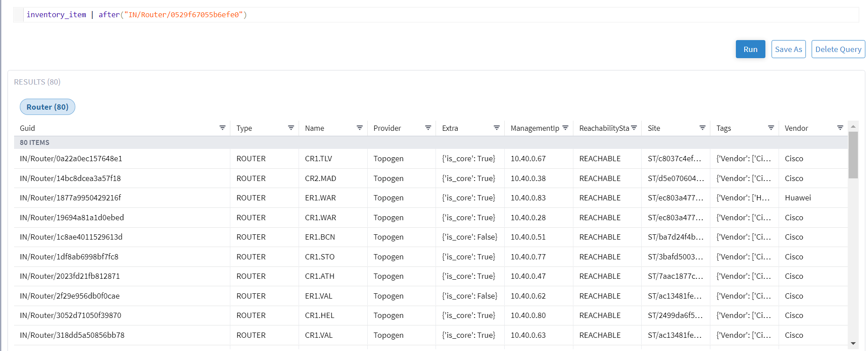Image resolution: width=868 pixels, height=351 pixels.
Task: Sort by the Vendor column header
Action: 796,128
